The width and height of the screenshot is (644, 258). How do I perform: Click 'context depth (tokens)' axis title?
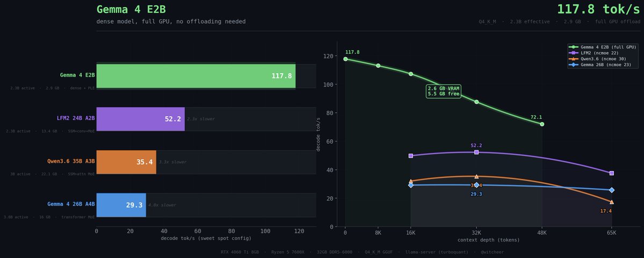click(x=488, y=240)
